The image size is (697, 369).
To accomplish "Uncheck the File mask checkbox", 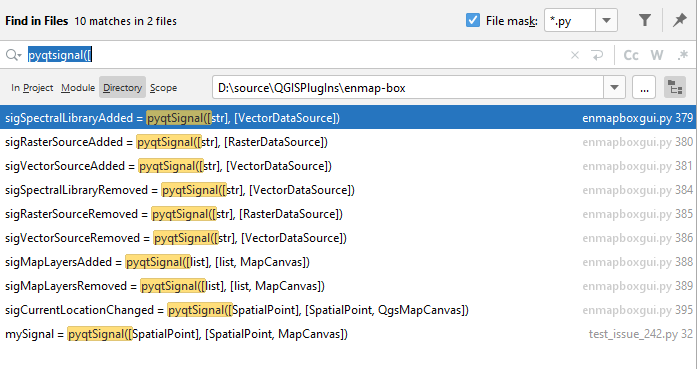I will tap(473, 20).
